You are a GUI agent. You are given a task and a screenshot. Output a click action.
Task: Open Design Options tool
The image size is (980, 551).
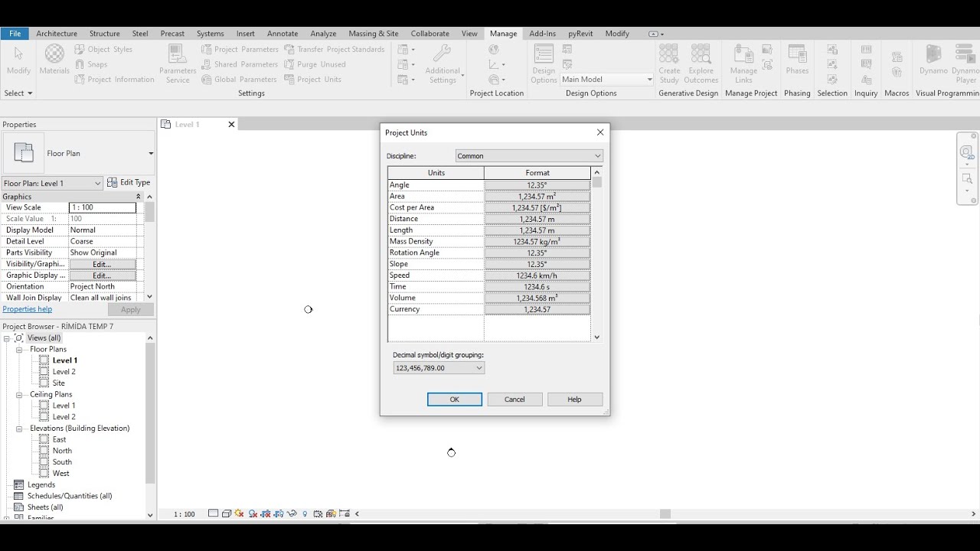[x=544, y=64]
